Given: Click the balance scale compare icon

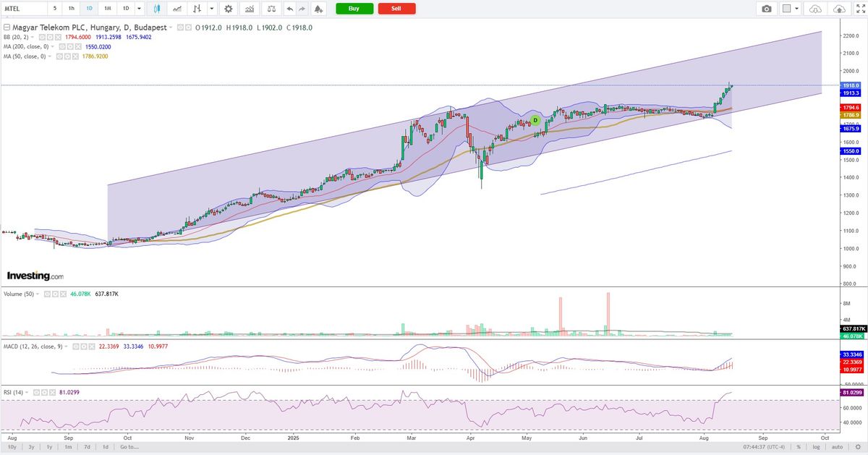Looking at the screenshot, I should click(271, 9).
